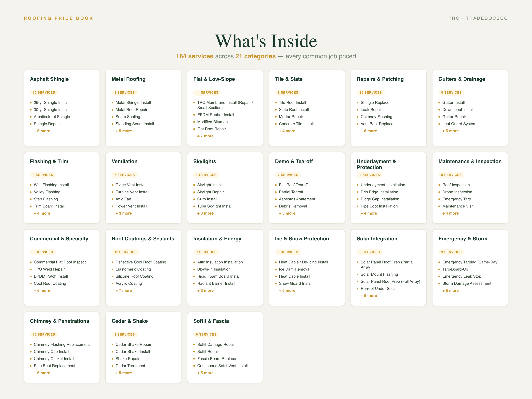This screenshot has height=399, width=532.
Task: Expand '+ 6 more' under Asphalt Shingle
Action: pos(42,131)
